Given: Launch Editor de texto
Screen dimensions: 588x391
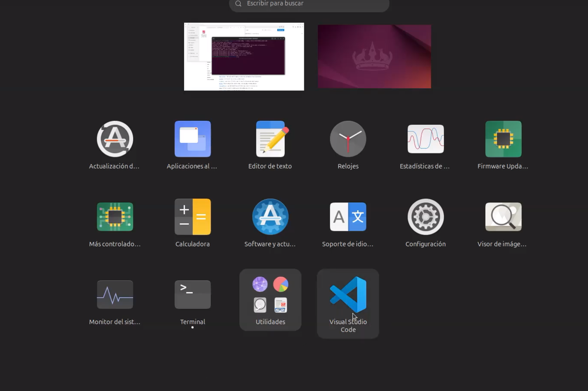Looking at the screenshot, I should tap(270, 139).
